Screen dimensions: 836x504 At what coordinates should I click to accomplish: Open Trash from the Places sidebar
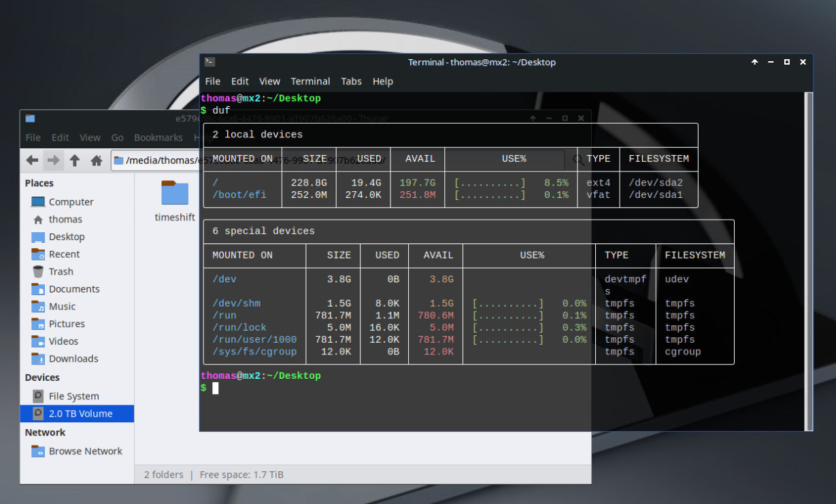point(67,271)
